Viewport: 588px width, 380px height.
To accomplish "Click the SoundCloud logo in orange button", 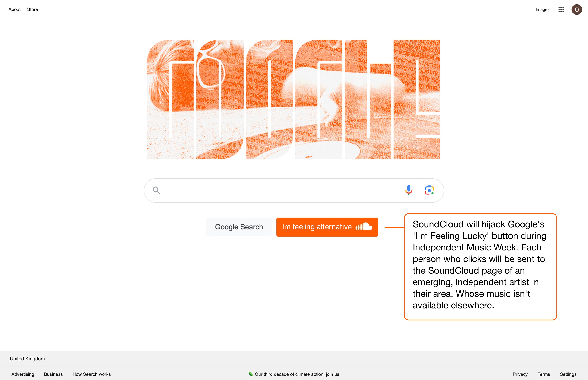I will pyautogui.click(x=363, y=226).
